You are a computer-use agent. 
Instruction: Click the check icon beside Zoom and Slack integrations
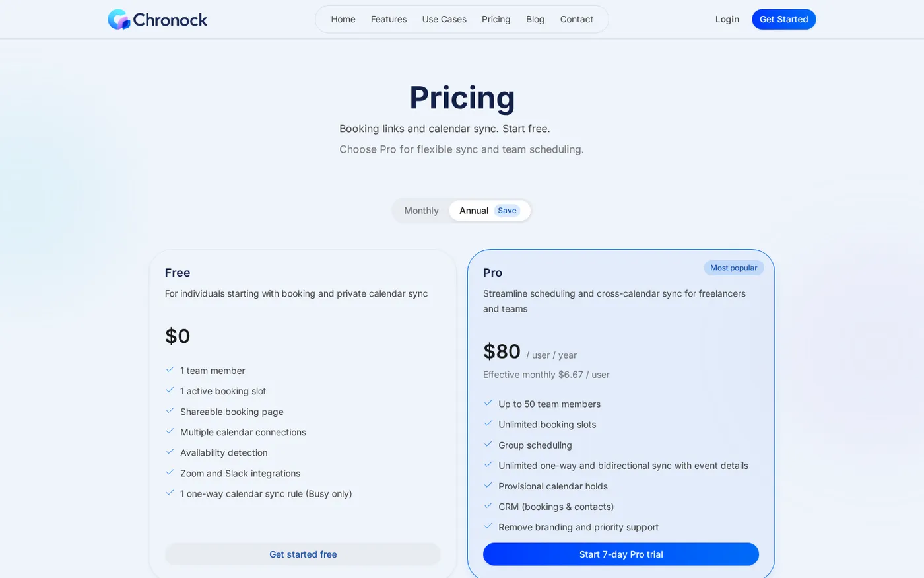(x=170, y=472)
